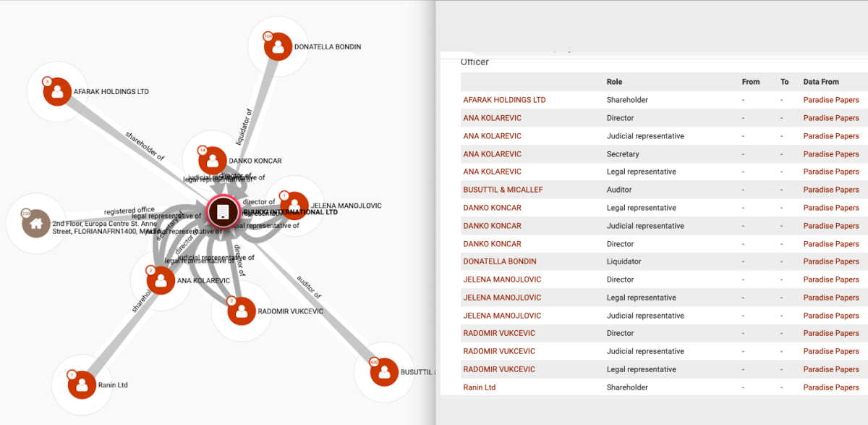Viewport: 868px width, 425px height.
Task: Open Paradise Papers link for DANKO KONCAR Director
Action: coord(831,244)
